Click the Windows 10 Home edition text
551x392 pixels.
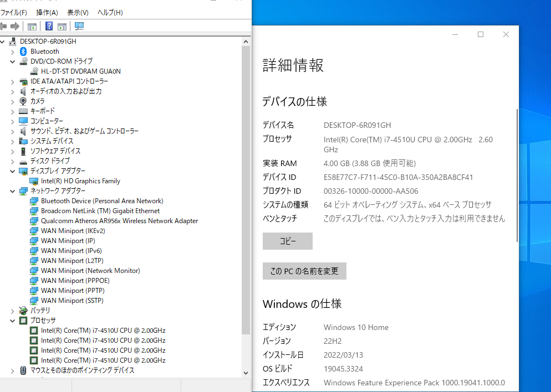tap(356, 327)
